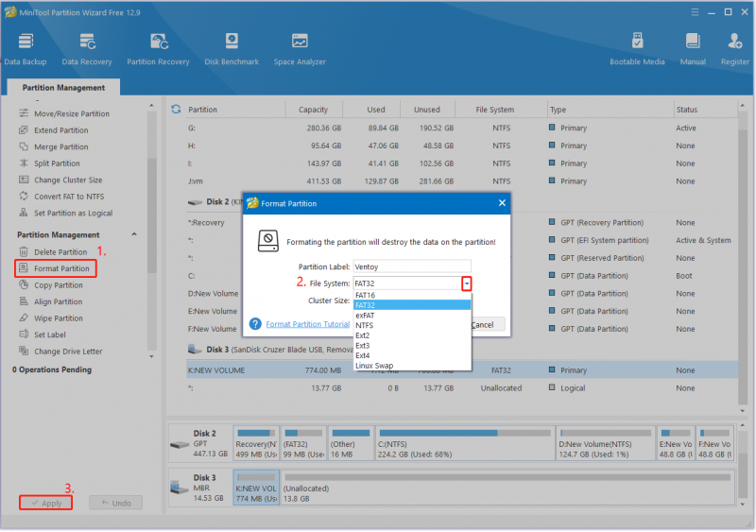Click the Partition Label input field

click(412, 266)
